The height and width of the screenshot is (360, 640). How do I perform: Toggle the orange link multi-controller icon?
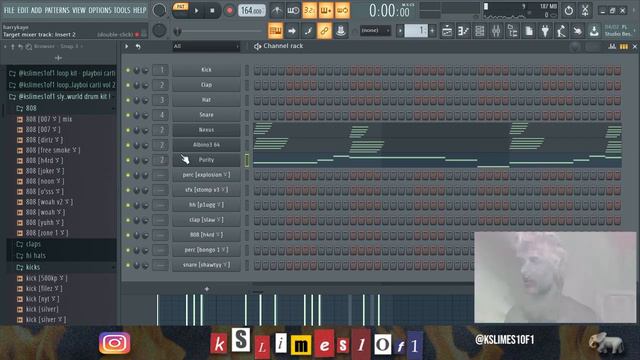pyautogui.click(x=324, y=31)
